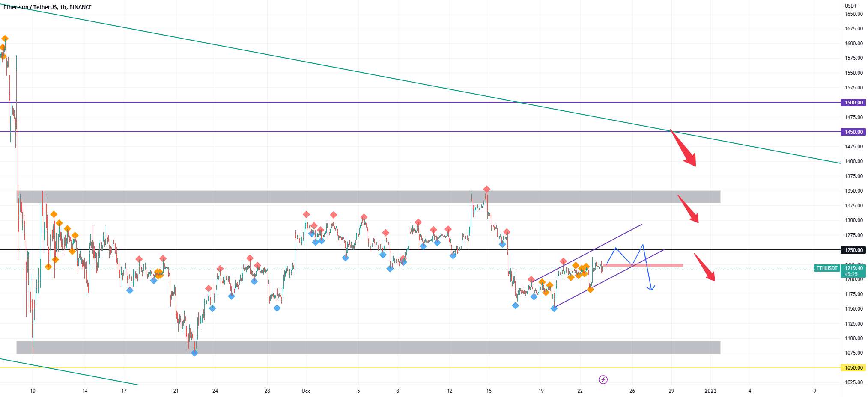Click the 1175.00 price axis value

(x=854, y=294)
